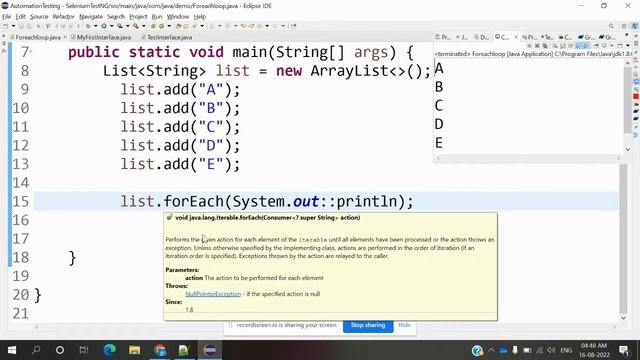Click the Stop sharing button
Screen dimensions: 640x360
pyautogui.click(x=368, y=325)
